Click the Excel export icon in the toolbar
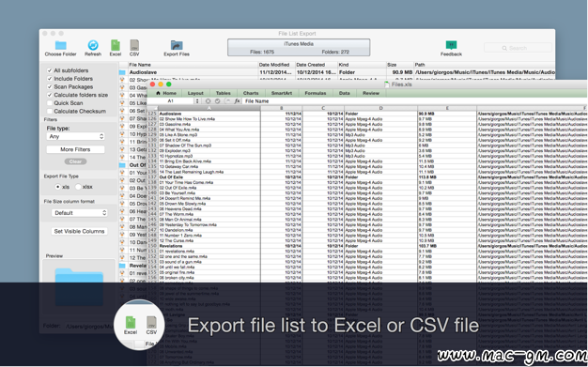 point(116,45)
